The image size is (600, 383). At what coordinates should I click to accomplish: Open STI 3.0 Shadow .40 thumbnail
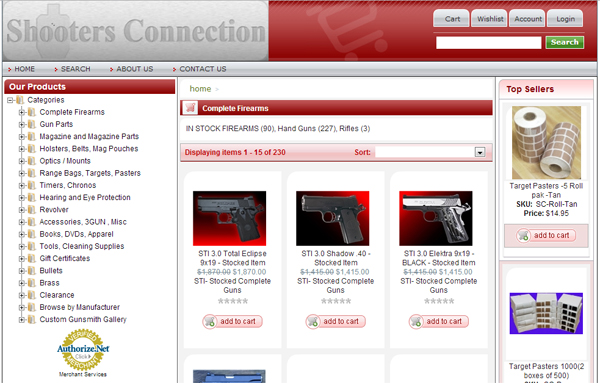coord(333,218)
